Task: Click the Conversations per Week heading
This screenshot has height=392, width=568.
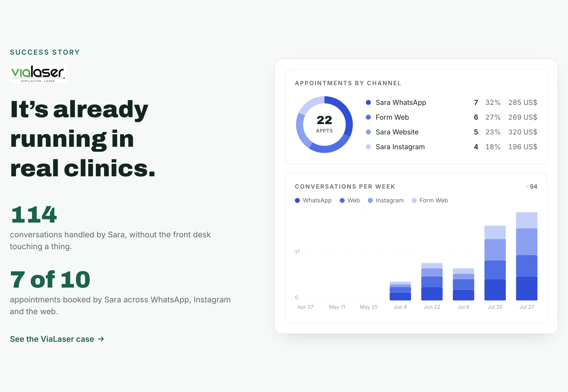Action: click(x=345, y=187)
